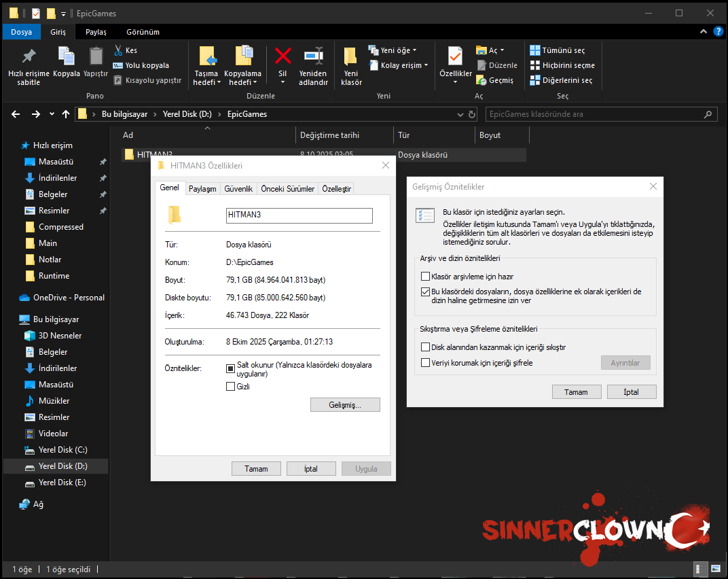Click the Kes scissors icon

click(x=118, y=50)
